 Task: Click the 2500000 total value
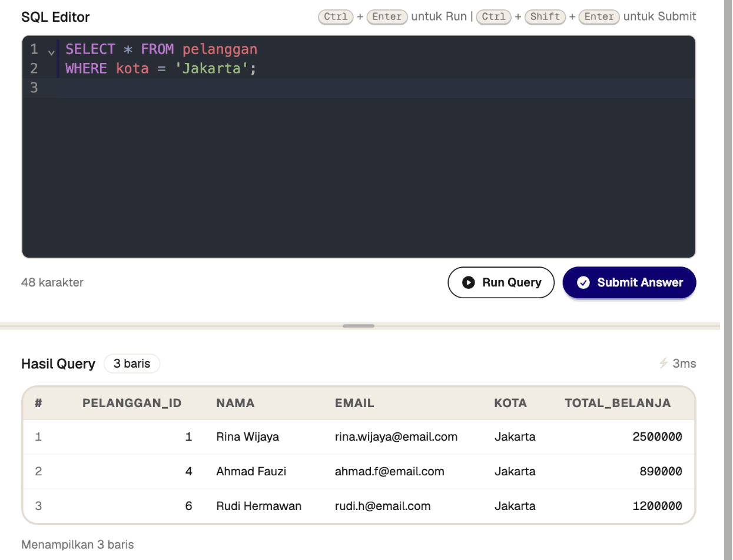(657, 437)
